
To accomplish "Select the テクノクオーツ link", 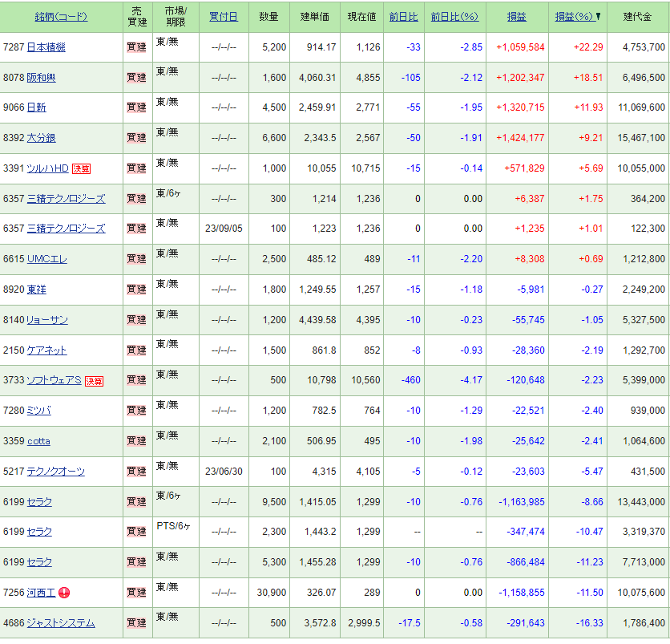I will (56, 472).
